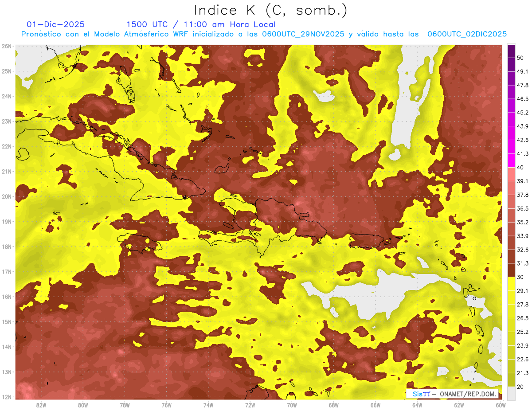Click the longitude axis label "78W"
532x411 pixels.
tap(125, 405)
